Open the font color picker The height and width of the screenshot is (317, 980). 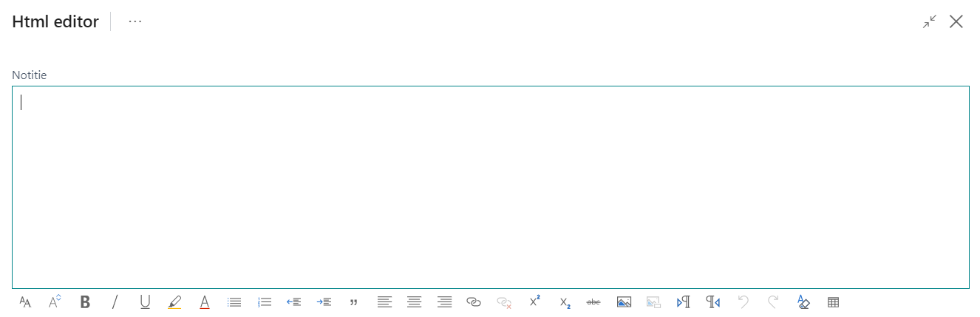tap(205, 301)
